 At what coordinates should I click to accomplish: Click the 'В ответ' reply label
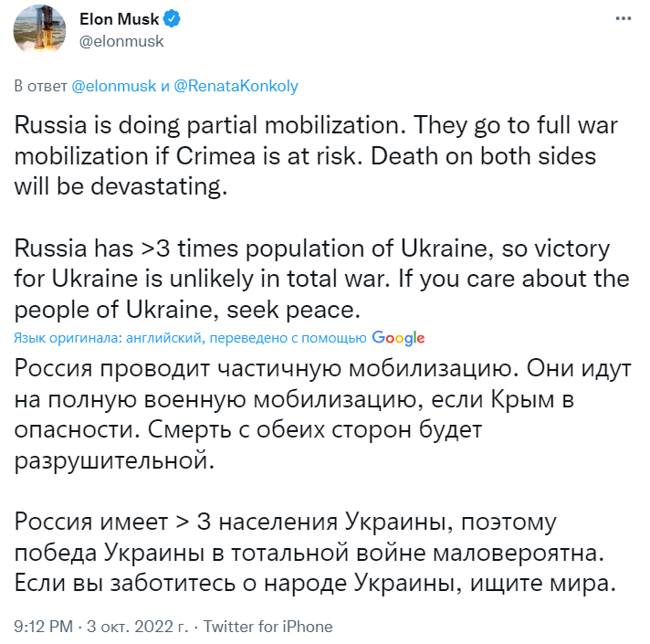(x=42, y=86)
